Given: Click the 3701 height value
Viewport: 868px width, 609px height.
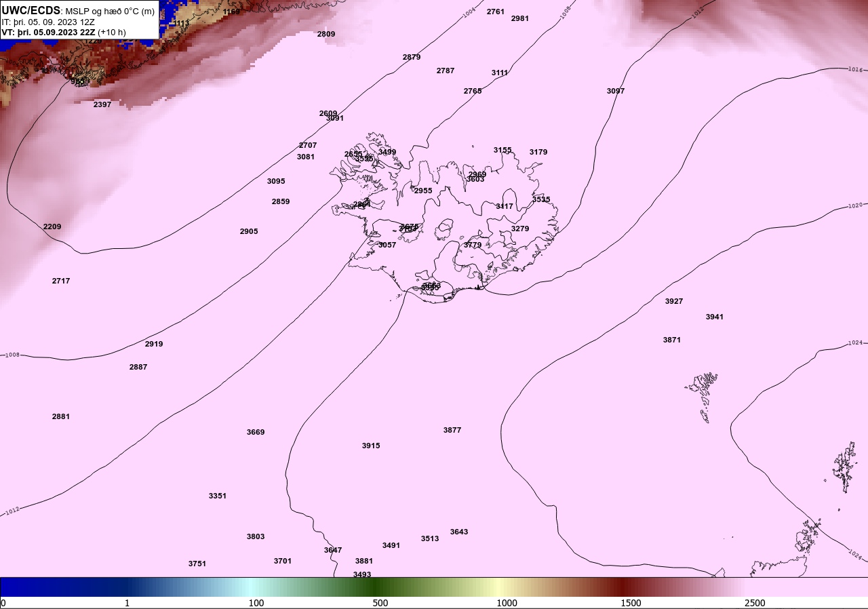Looking at the screenshot, I should (x=283, y=561).
